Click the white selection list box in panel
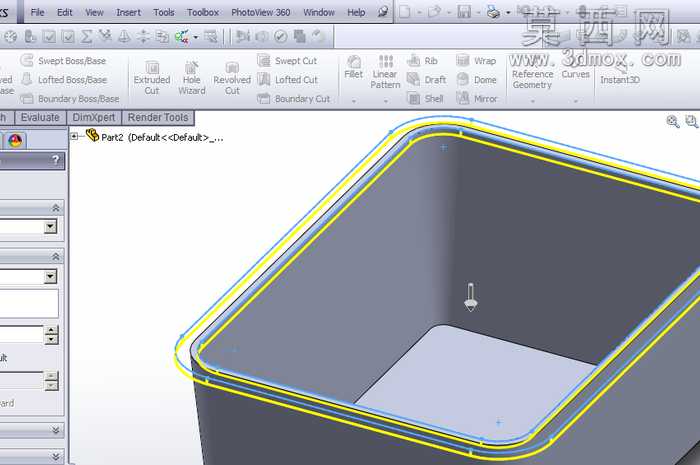The height and width of the screenshot is (465, 700). tap(29, 303)
